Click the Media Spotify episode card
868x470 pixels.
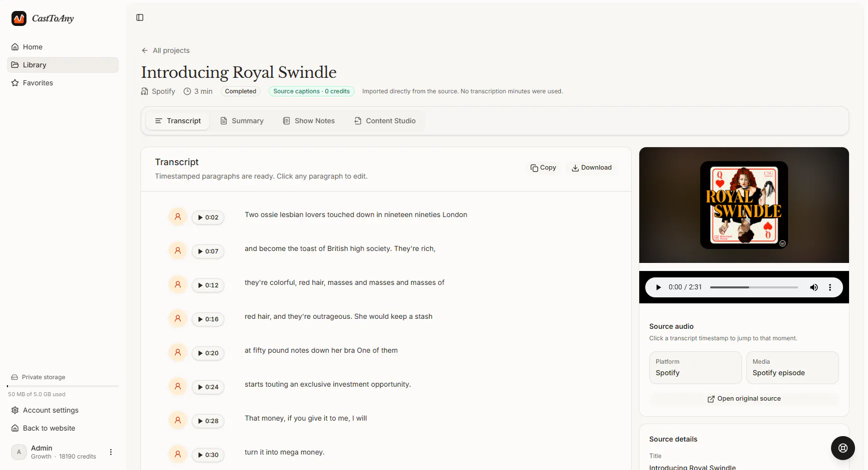point(792,368)
